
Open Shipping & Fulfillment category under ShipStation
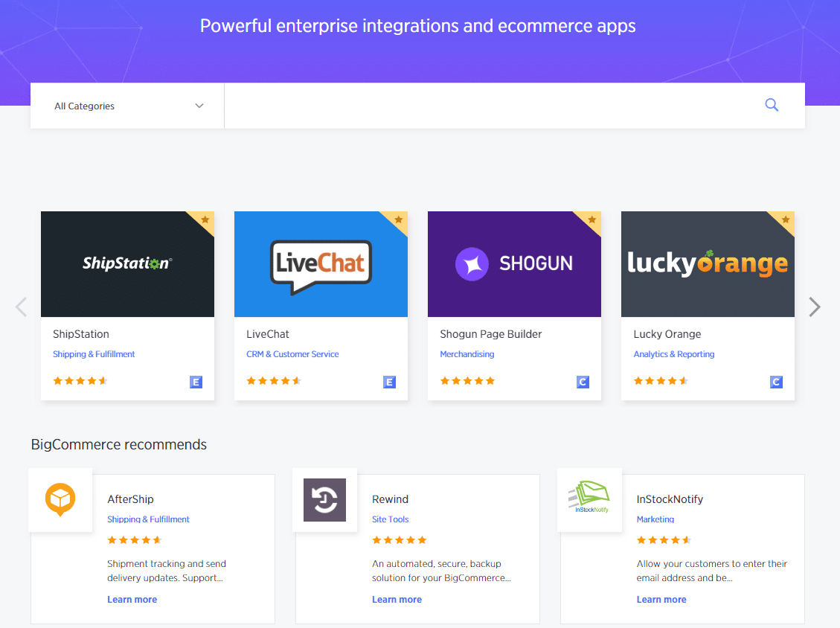click(x=94, y=354)
